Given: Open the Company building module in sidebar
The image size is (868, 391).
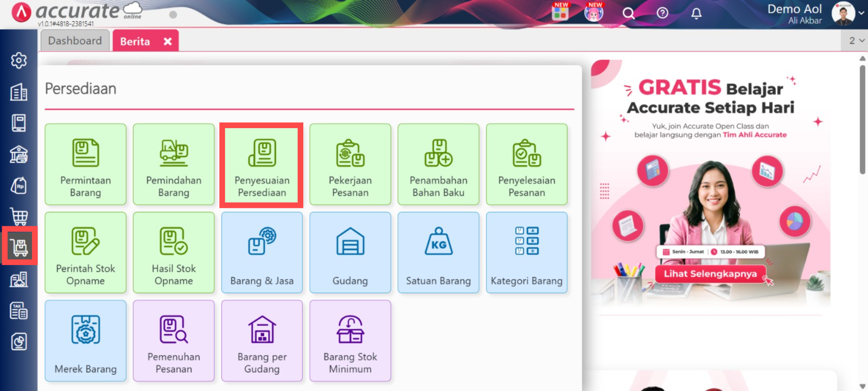Looking at the screenshot, I should (x=19, y=92).
